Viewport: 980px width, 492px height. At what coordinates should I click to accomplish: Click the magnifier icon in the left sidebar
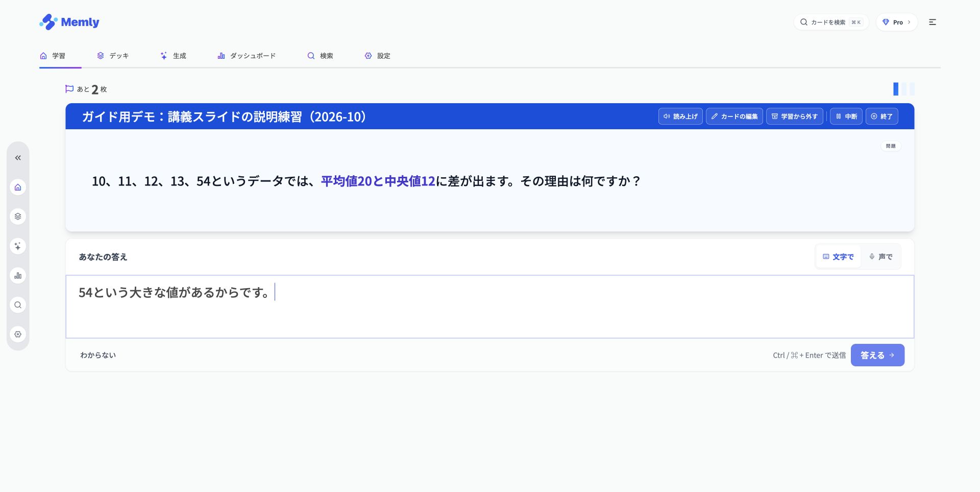[18, 305]
